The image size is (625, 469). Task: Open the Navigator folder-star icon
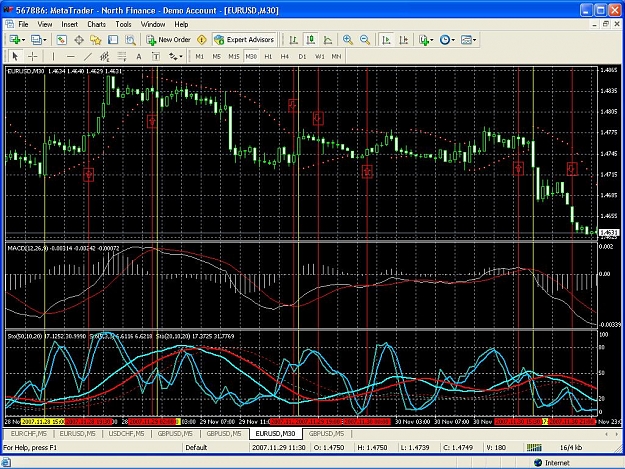[x=96, y=40]
